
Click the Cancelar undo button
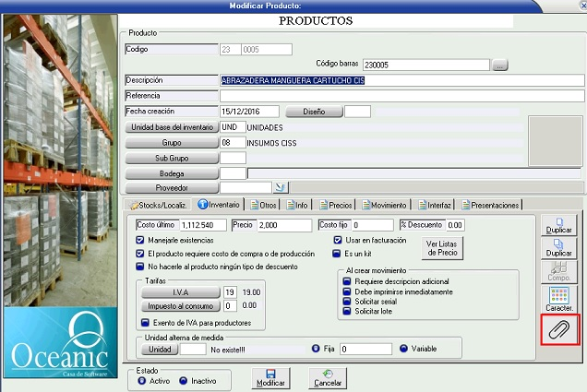click(327, 378)
